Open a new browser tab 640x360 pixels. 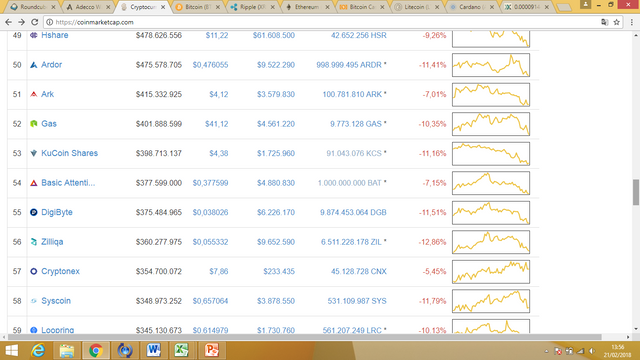564,7
